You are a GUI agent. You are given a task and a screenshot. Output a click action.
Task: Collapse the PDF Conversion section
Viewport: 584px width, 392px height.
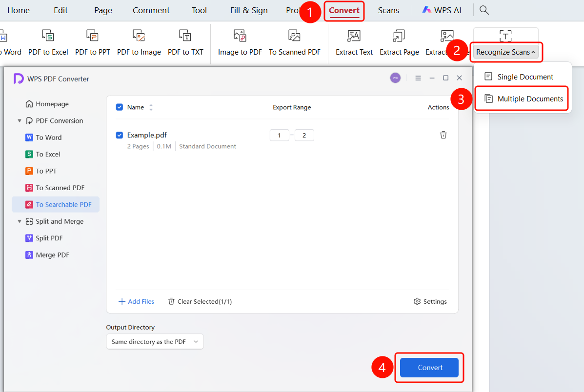(x=20, y=120)
